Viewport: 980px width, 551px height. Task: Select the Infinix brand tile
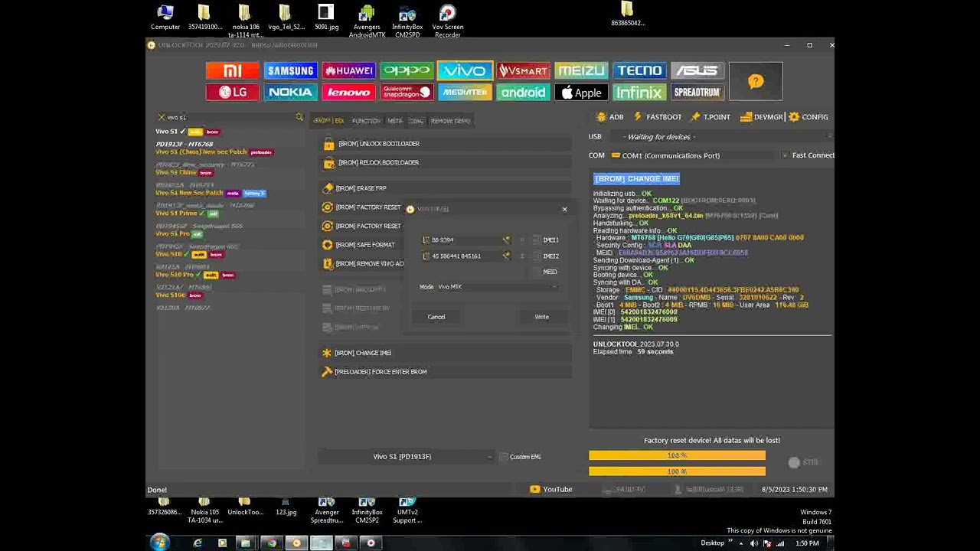[x=639, y=92]
